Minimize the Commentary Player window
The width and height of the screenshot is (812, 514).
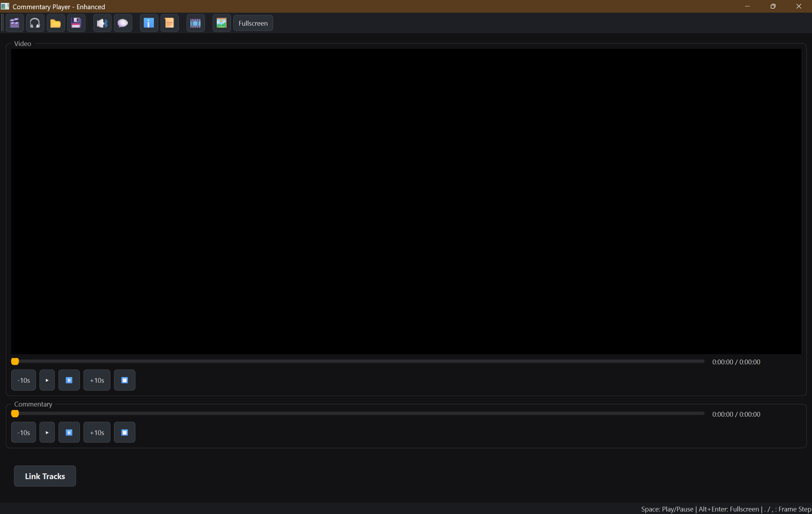click(x=747, y=6)
